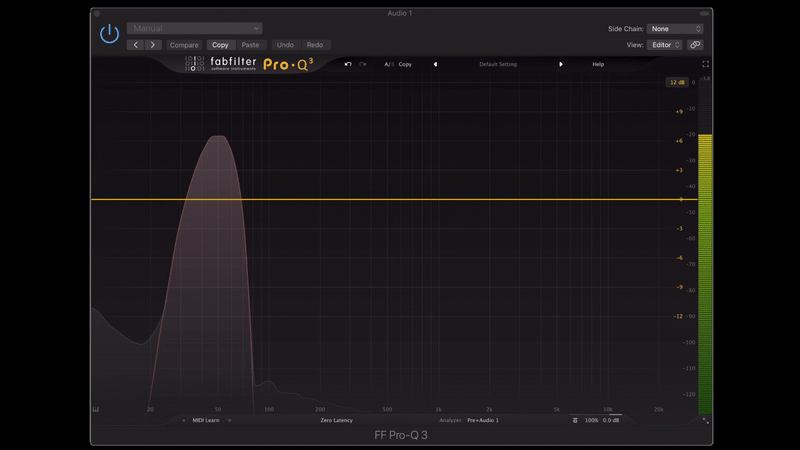Click the Redo button in Logic header
This screenshot has width=800, height=450.
tap(315, 45)
